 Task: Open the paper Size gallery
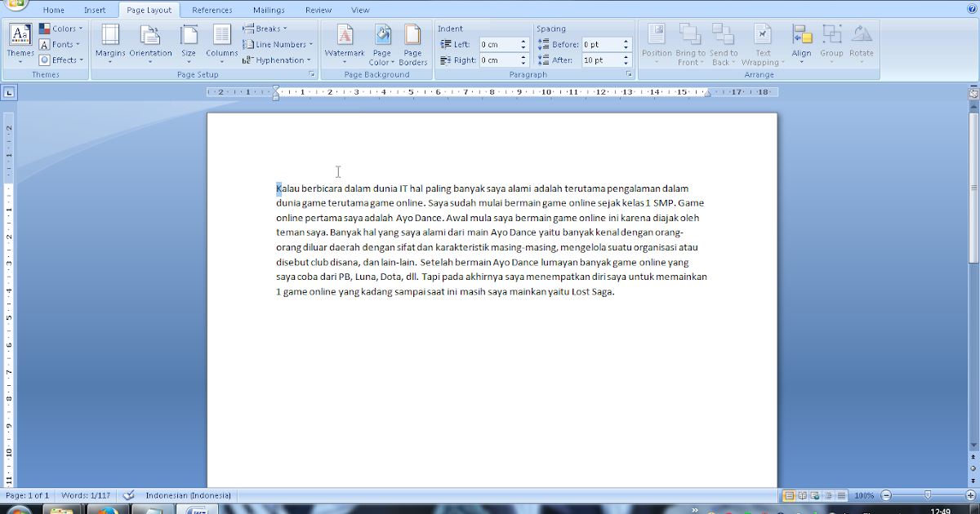point(189,44)
